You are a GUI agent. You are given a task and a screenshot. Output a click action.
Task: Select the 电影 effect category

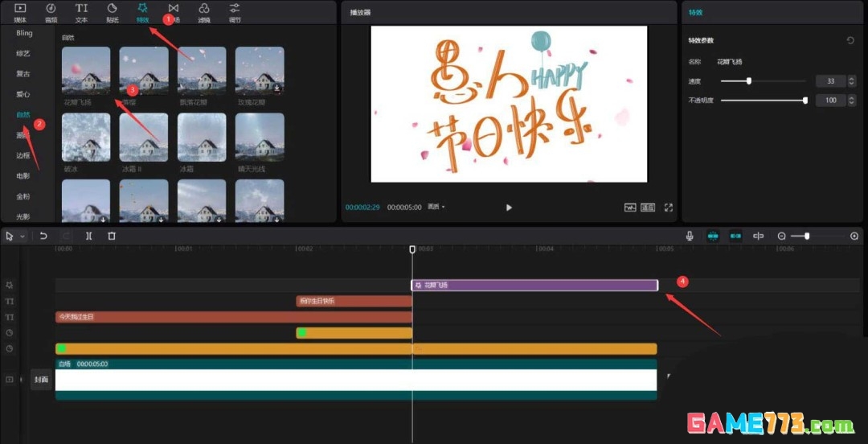coord(23,176)
